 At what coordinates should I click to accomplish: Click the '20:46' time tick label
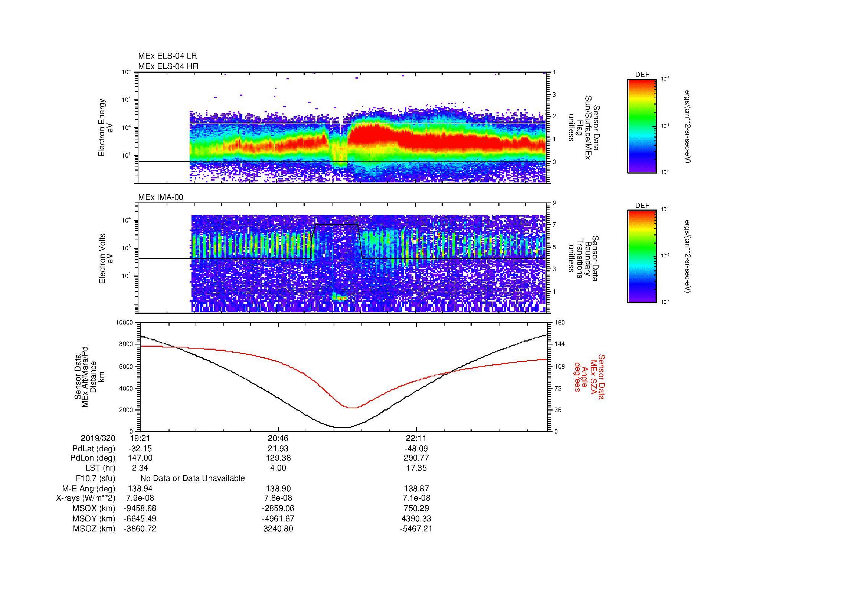278,438
